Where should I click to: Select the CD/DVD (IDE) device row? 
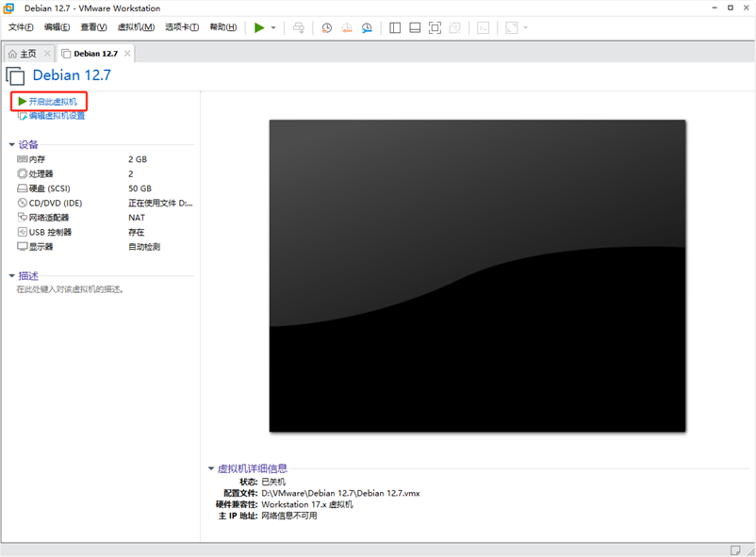[x=106, y=203]
